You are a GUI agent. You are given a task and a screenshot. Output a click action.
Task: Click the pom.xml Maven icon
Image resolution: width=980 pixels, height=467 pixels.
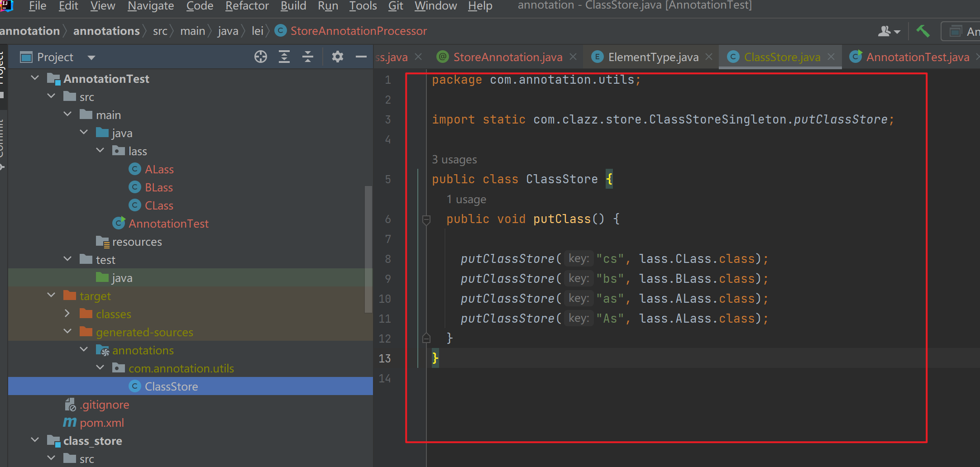pos(70,422)
